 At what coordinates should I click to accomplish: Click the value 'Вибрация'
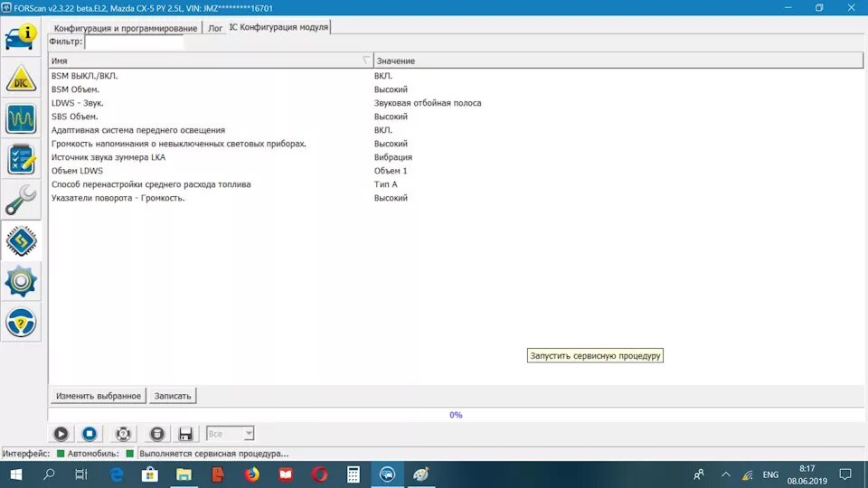(x=393, y=157)
